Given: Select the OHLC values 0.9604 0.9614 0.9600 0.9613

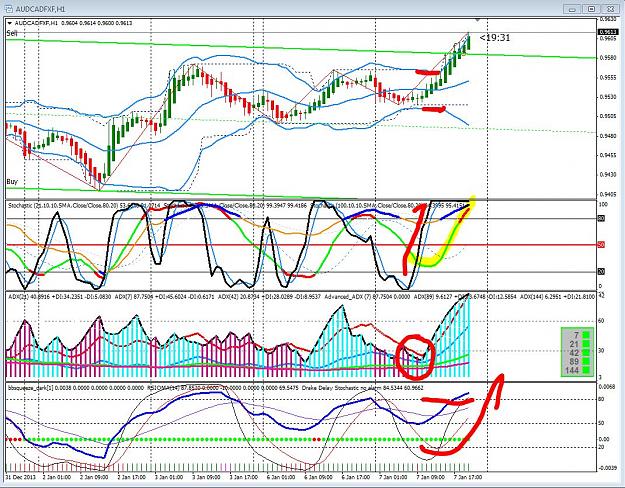Looking at the screenshot, I should 95,23.
